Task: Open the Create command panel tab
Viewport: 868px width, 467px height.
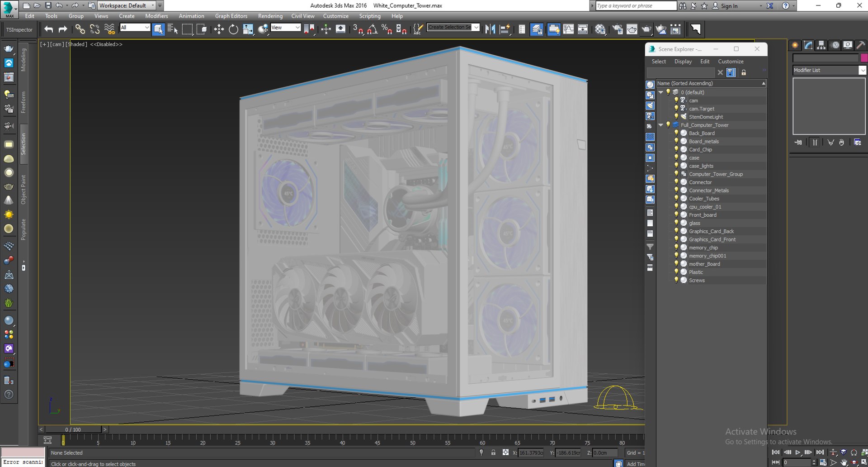Action: [795, 45]
